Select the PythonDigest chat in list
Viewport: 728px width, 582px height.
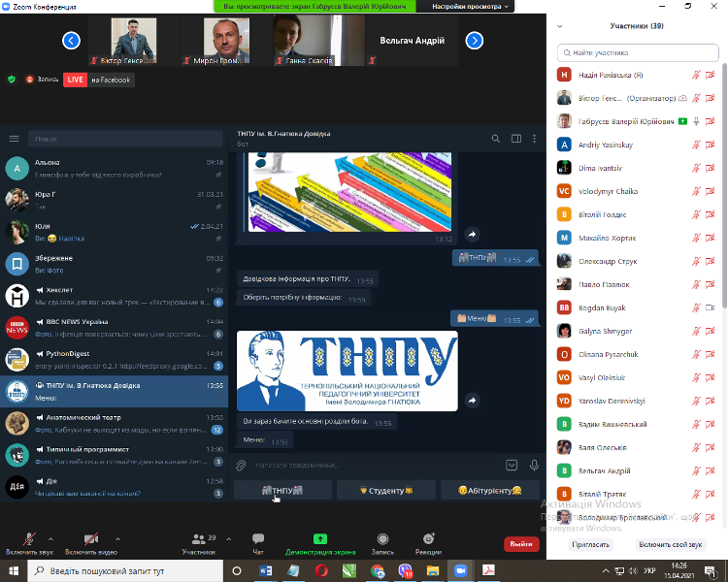pos(115,359)
